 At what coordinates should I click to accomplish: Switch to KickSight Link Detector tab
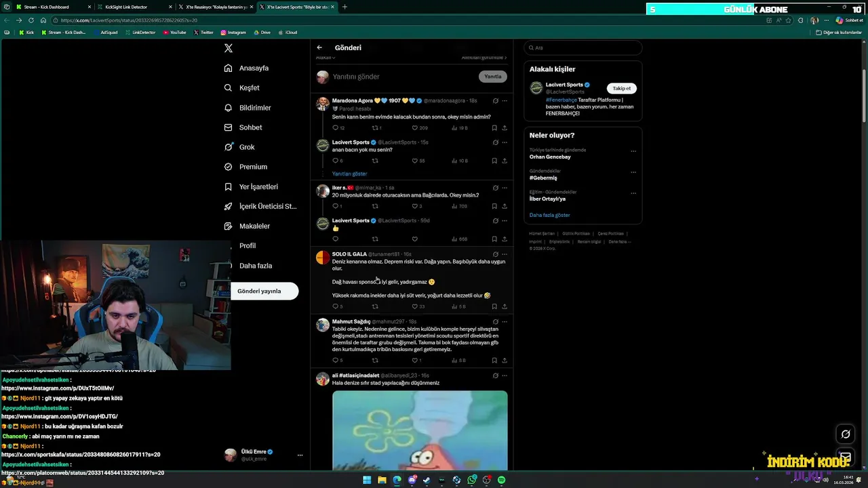tap(134, 7)
